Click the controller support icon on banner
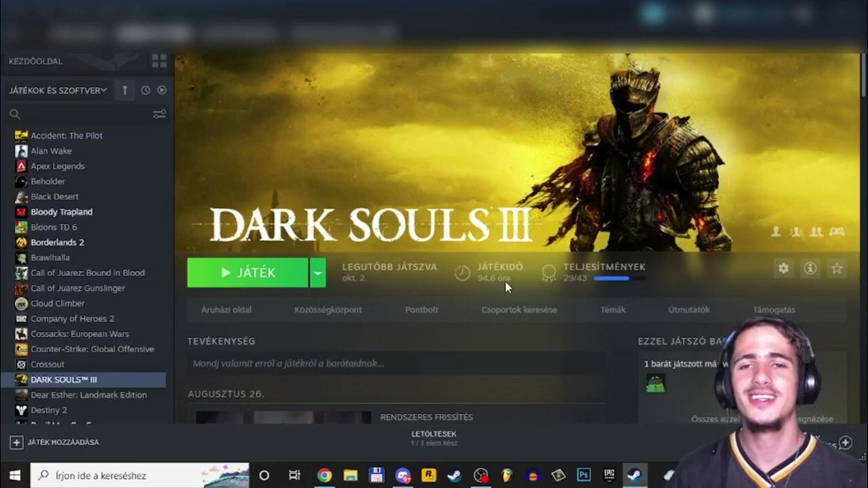This screenshot has width=868, height=488. (x=837, y=232)
